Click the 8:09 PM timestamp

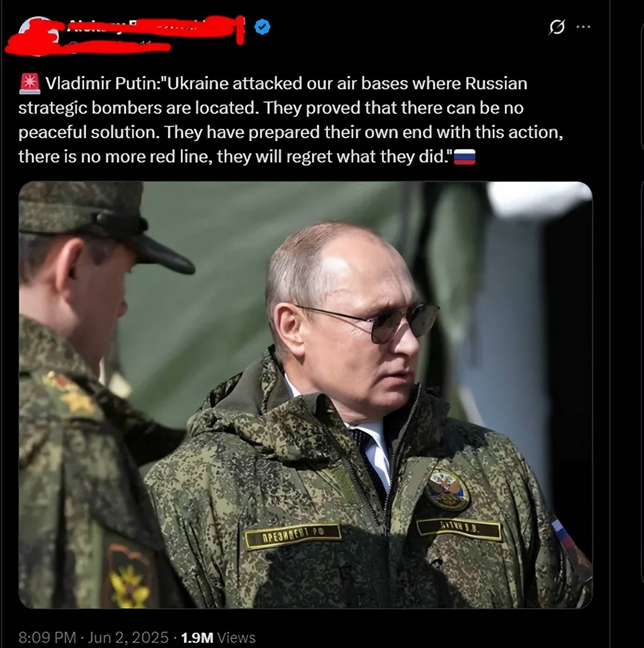(47, 637)
